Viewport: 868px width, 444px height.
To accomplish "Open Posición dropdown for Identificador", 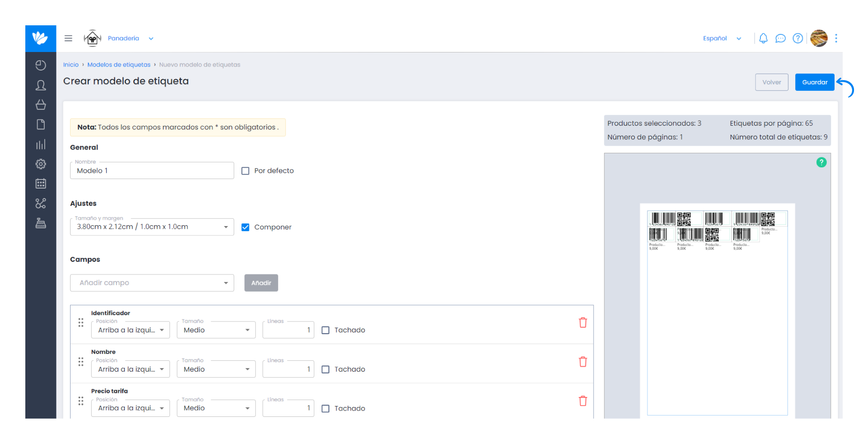I will (x=130, y=330).
